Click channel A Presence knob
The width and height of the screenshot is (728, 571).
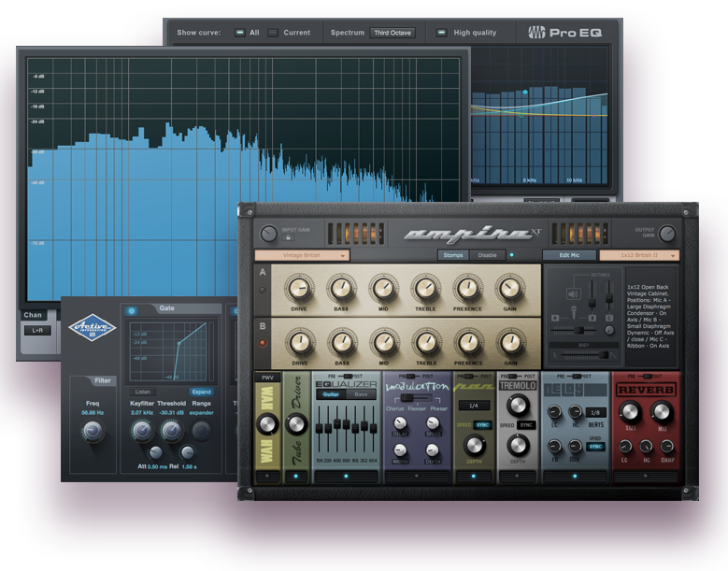(467, 288)
